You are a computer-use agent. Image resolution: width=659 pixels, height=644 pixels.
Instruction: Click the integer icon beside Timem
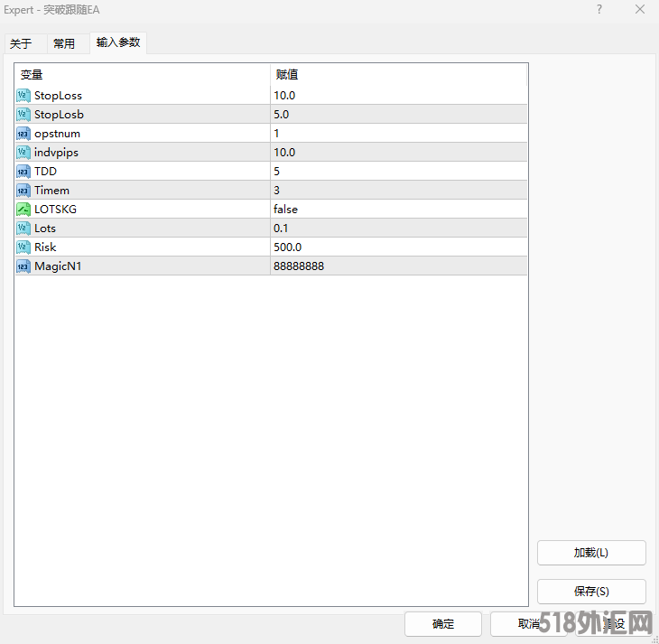(x=23, y=191)
